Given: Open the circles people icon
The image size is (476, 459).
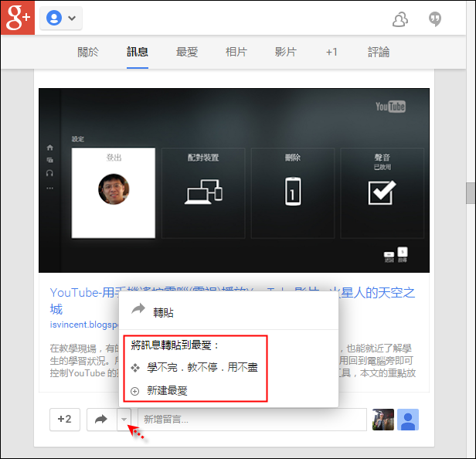Looking at the screenshot, I should click(x=400, y=19).
